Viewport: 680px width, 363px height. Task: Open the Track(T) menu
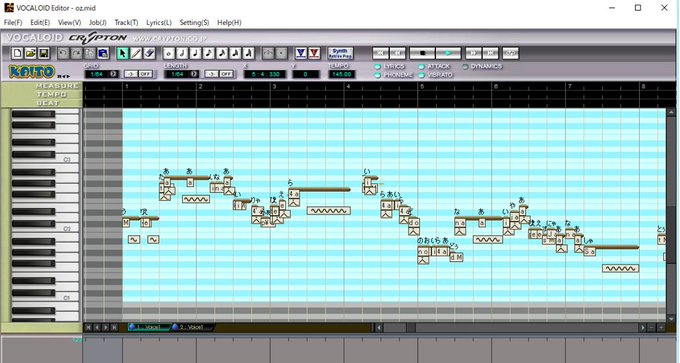126,22
